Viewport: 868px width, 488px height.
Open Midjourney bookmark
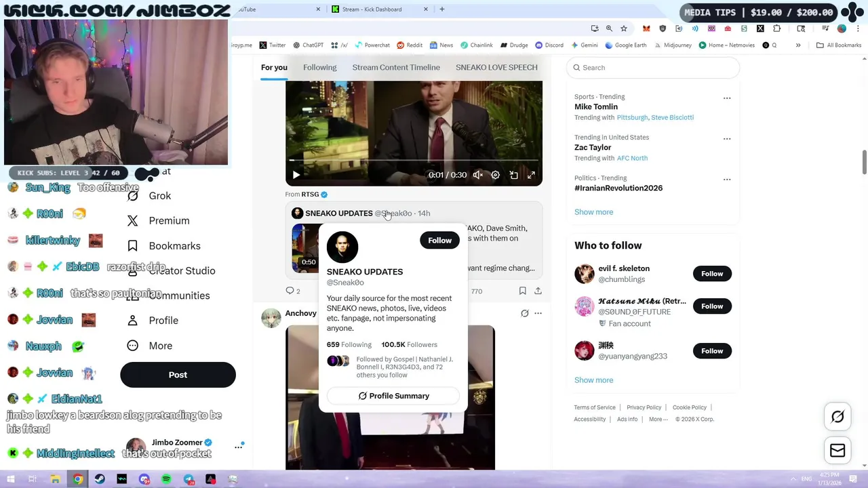[673, 45]
